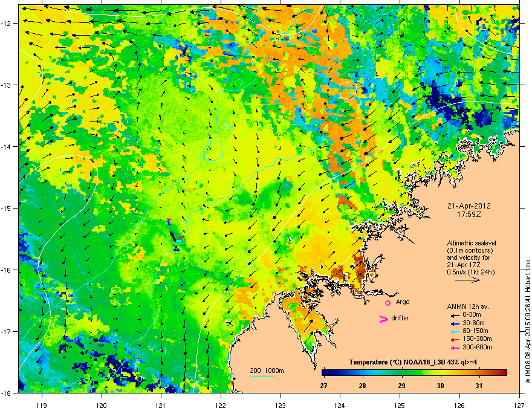
Task: Click the color bar tick label 29
Action: click(x=401, y=386)
